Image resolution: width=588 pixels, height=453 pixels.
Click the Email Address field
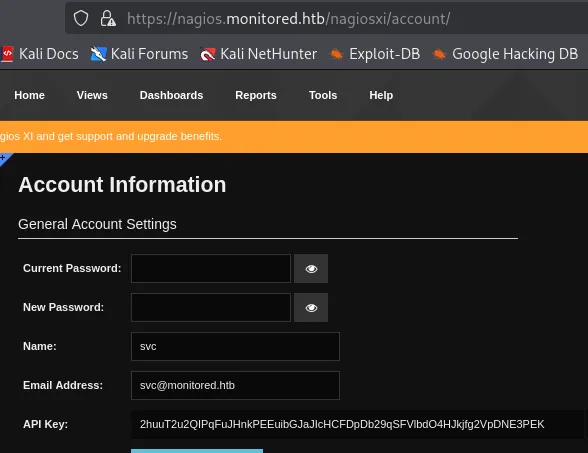(236, 386)
